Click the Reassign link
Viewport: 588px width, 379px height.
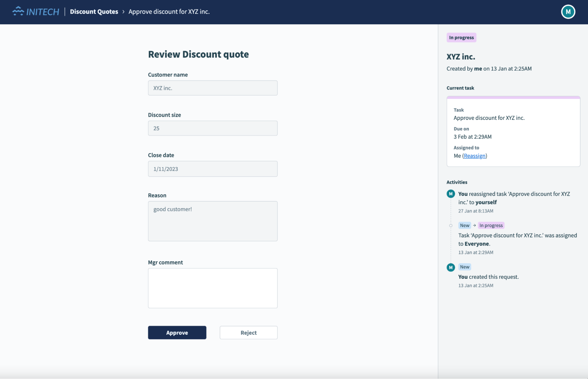(x=474, y=156)
